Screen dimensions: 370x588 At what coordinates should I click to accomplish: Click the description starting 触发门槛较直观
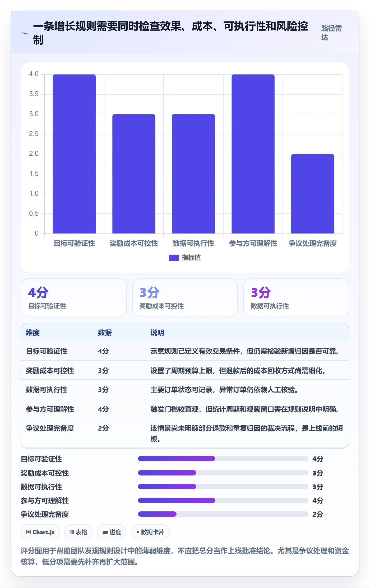(x=245, y=409)
